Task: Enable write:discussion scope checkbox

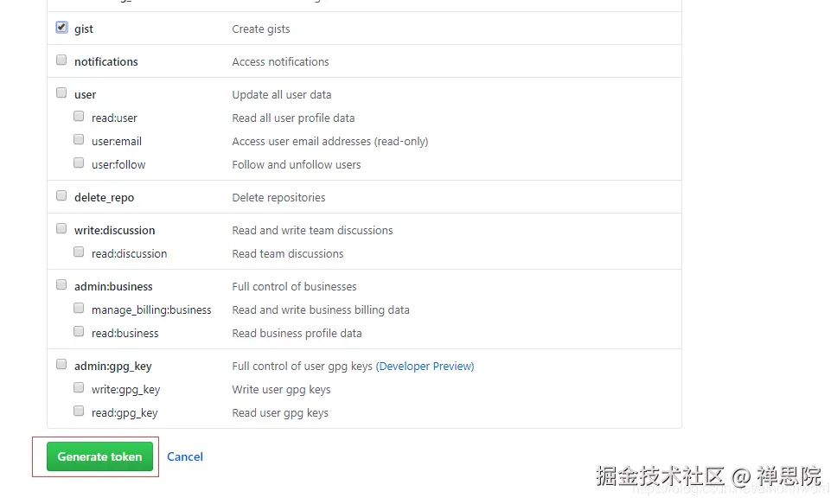Action: pos(61,229)
